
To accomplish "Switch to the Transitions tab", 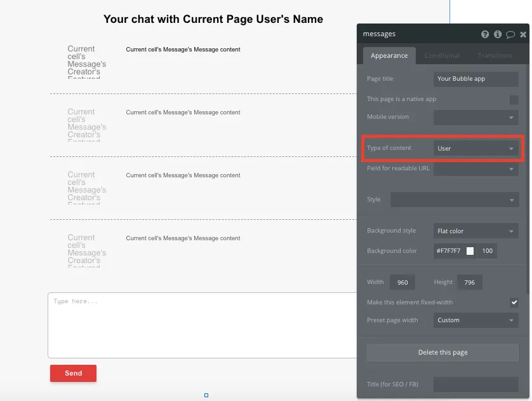I will pyautogui.click(x=495, y=55).
